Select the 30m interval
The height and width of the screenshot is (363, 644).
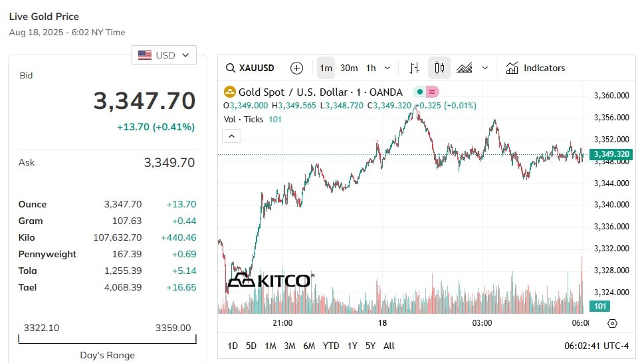349,68
